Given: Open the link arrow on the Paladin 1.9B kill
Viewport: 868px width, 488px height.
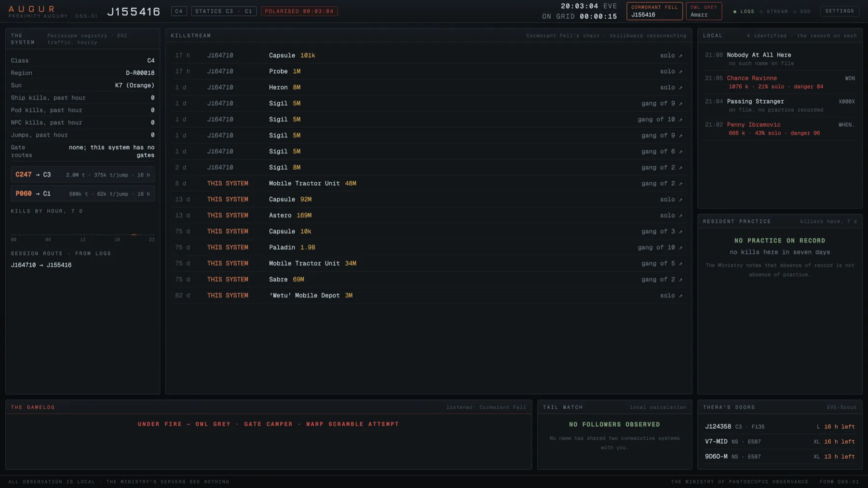Looking at the screenshot, I should pos(680,247).
